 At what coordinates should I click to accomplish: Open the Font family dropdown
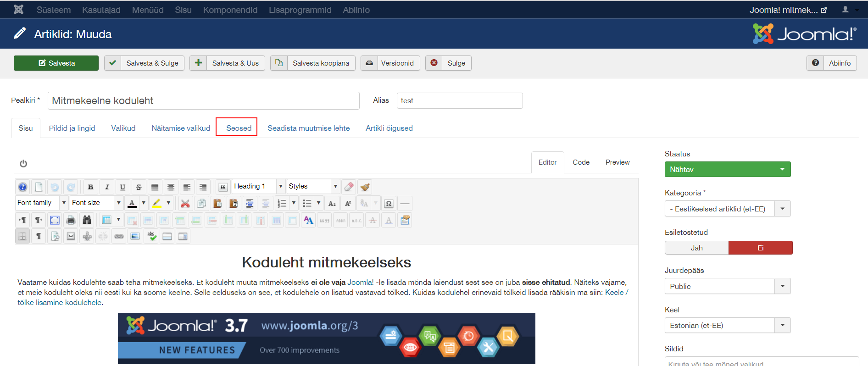point(42,203)
